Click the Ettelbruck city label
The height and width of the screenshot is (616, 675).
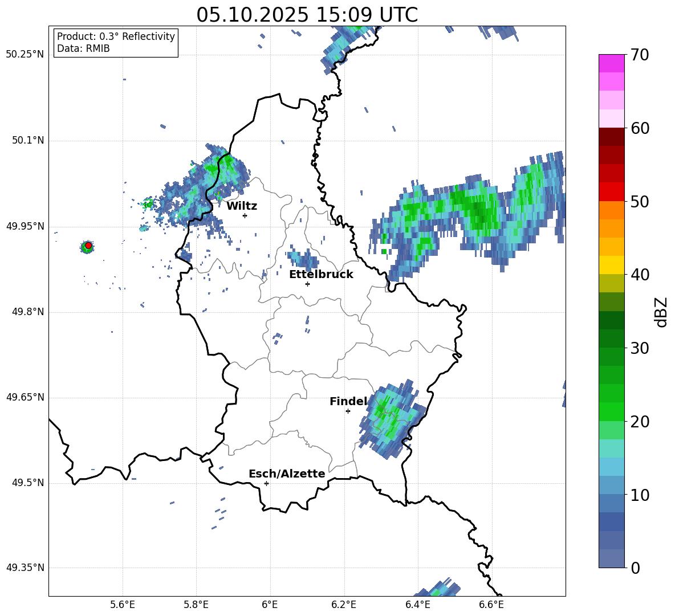coord(321,275)
